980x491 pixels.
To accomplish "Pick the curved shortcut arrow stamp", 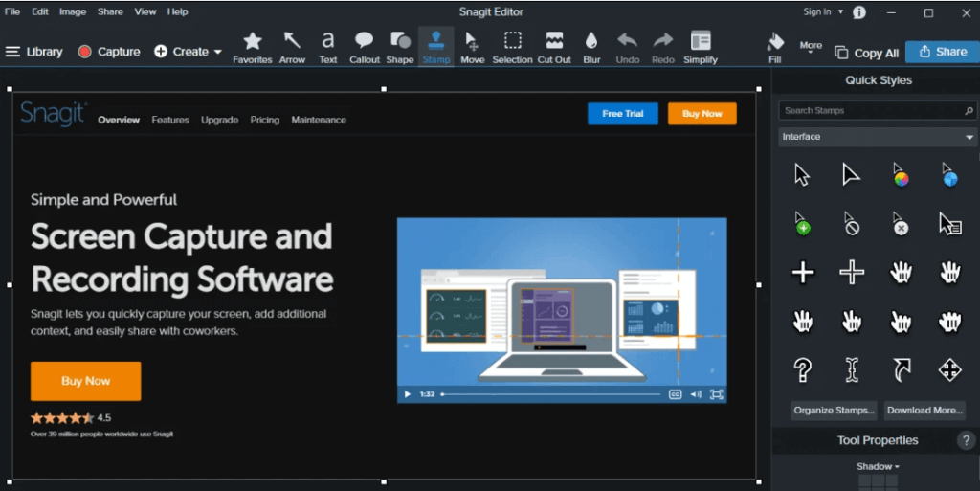I will pos(901,369).
